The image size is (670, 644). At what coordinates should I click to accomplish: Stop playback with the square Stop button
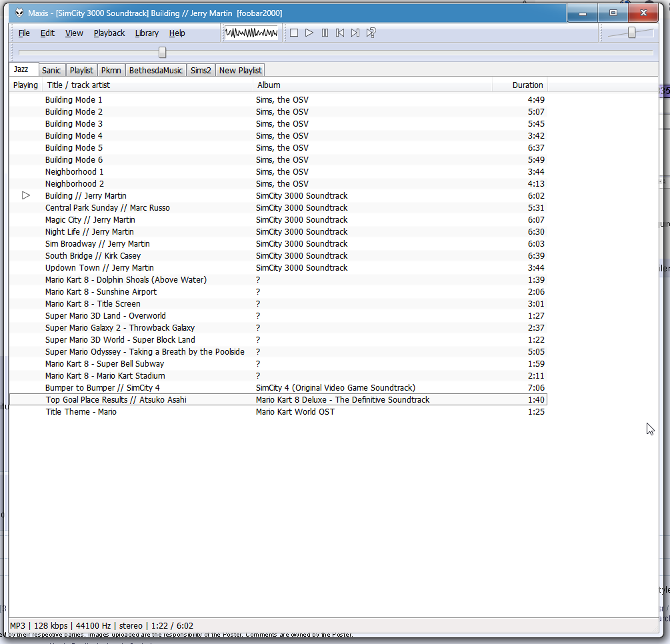click(x=294, y=33)
